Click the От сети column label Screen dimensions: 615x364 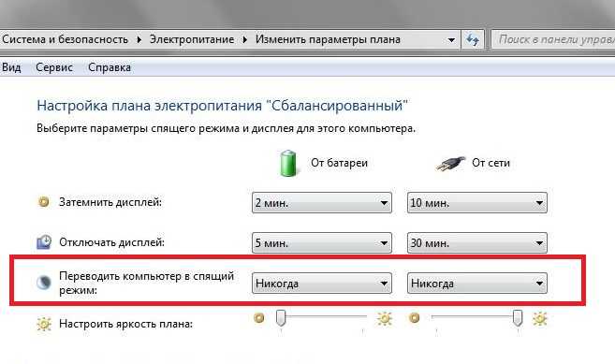point(491,163)
